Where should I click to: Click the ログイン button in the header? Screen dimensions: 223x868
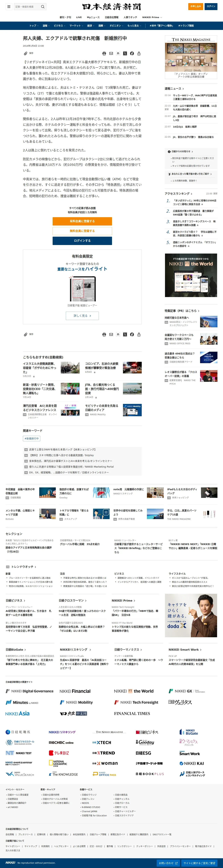pos(211,6)
